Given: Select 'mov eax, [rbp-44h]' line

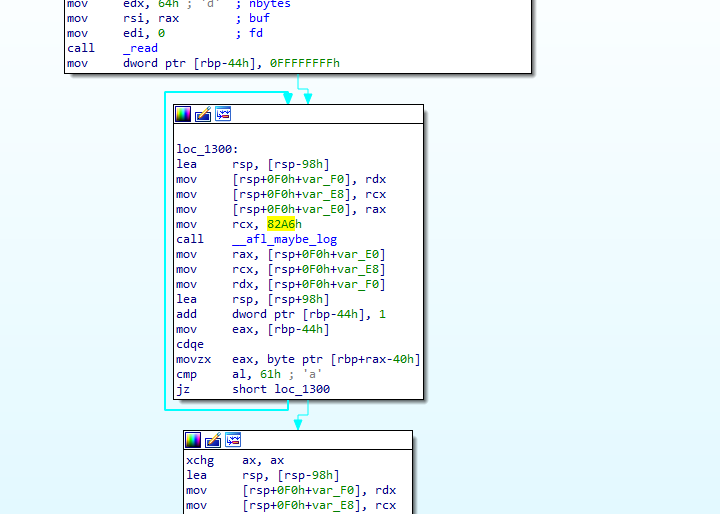Looking at the screenshot, I should pyautogui.click(x=253, y=329).
